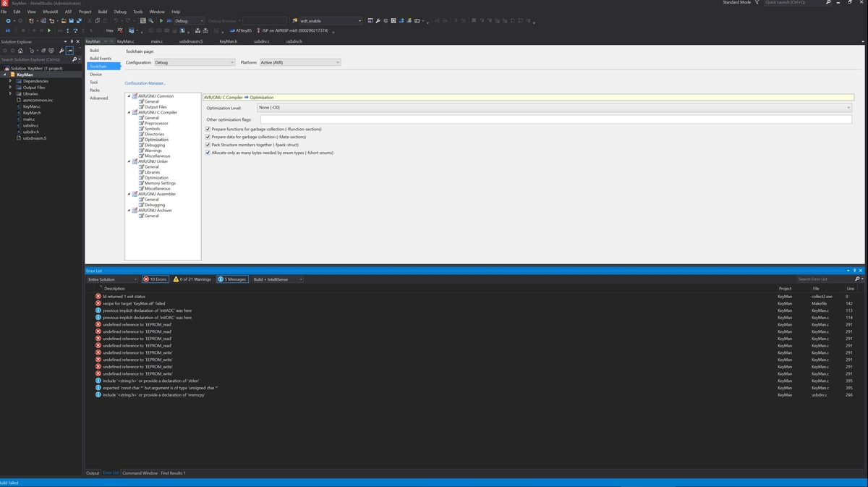Expand the Dependencies node in Solution Explorer
The image size is (868, 487).
10,81
